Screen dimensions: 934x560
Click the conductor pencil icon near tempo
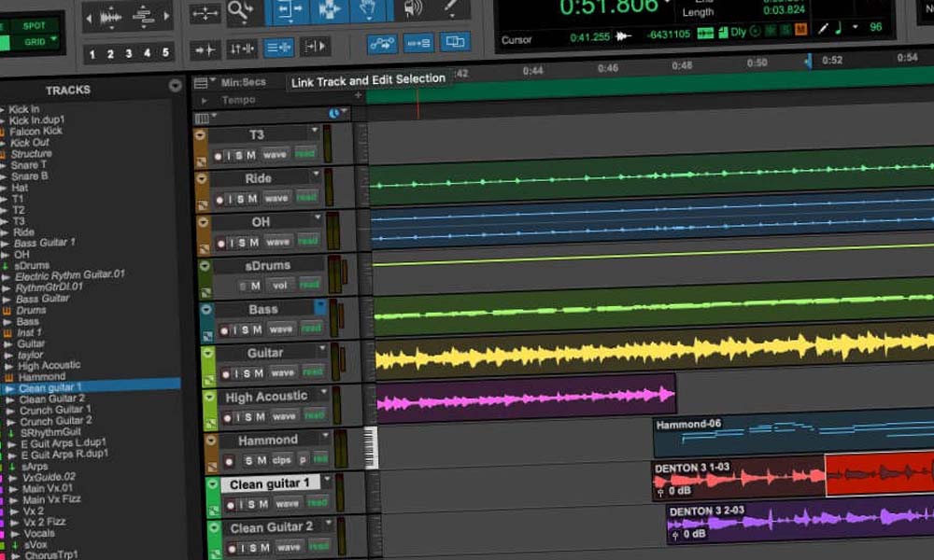(x=823, y=28)
